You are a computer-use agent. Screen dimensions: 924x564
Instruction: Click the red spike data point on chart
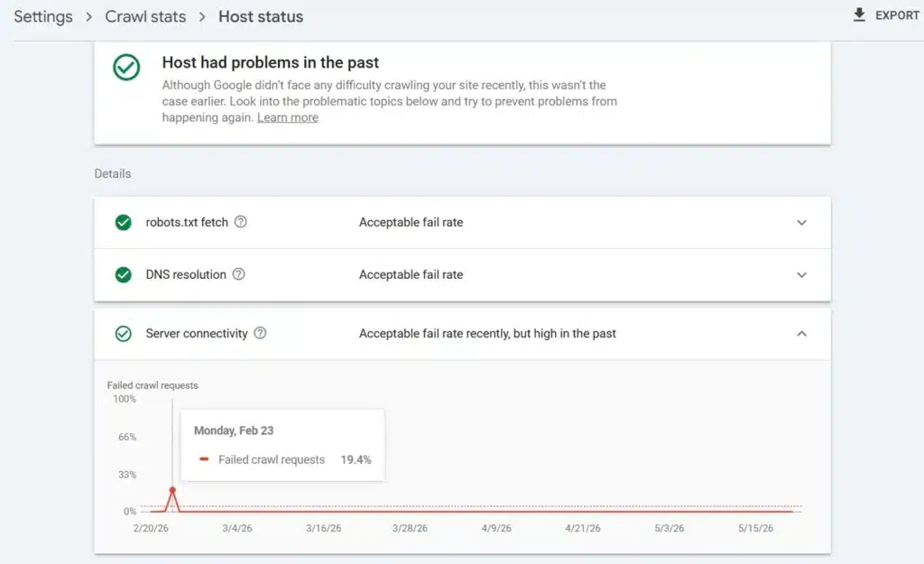pyautogui.click(x=172, y=490)
